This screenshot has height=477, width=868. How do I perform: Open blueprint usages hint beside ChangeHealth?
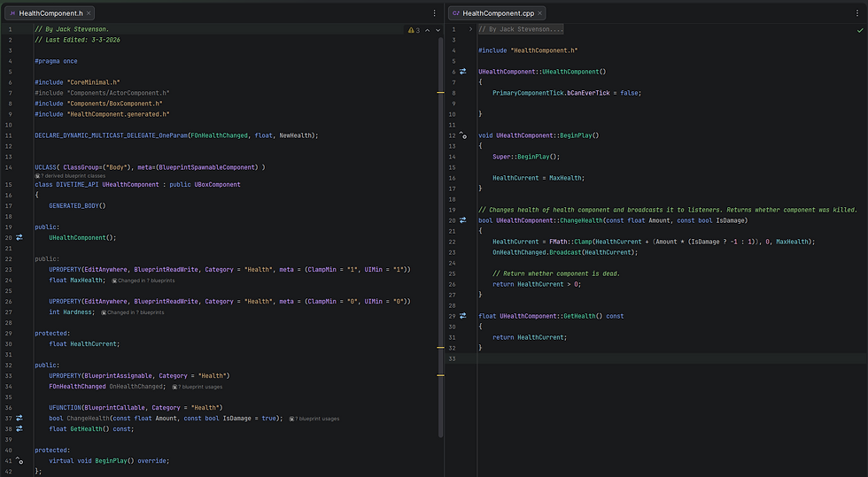[x=314, y=419]
